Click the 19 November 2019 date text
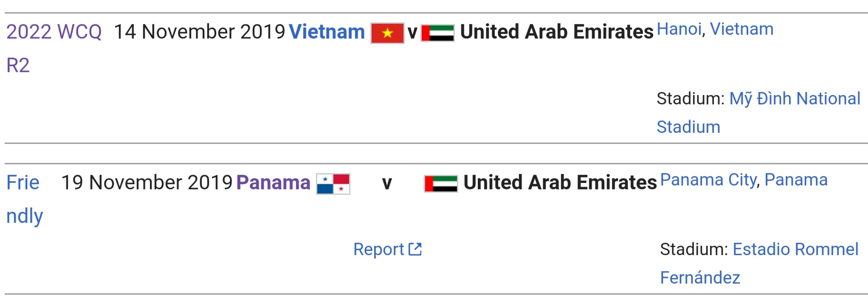Image resolution: width=868 pixels, height=307 pixels. (147, 183)
